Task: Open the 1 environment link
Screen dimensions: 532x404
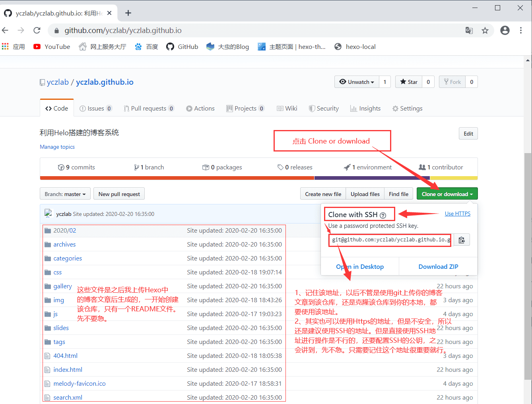Action: [x=368, y=167]
